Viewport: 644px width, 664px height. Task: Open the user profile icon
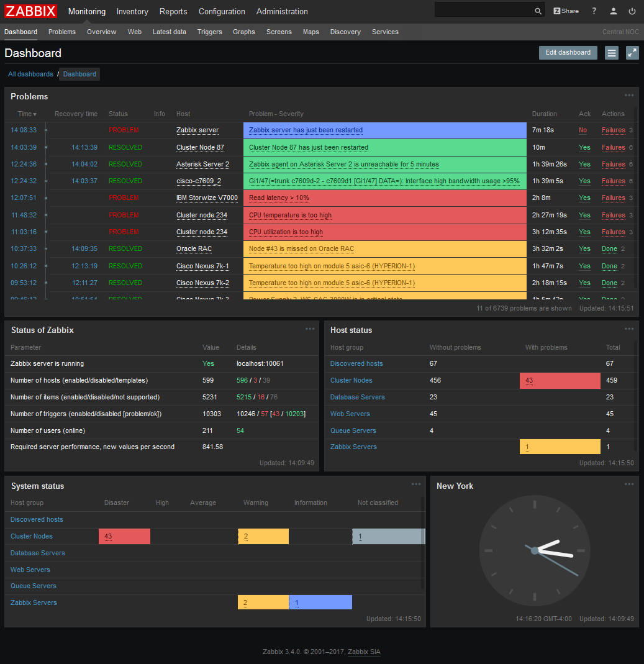click(x=614, y=10)
